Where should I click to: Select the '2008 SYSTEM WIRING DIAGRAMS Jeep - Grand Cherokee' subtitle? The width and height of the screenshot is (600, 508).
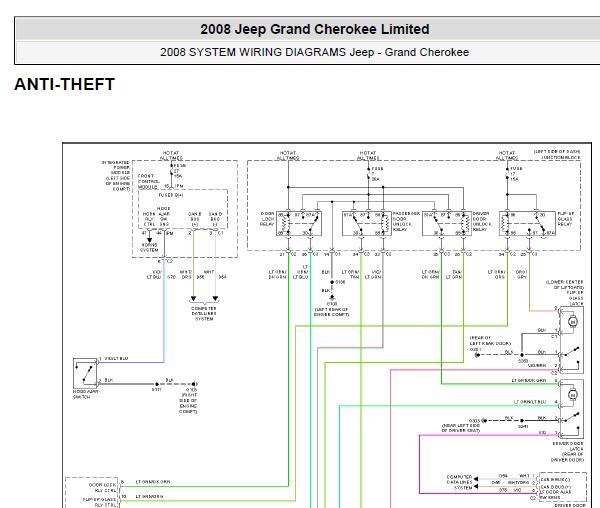[315, 52]
